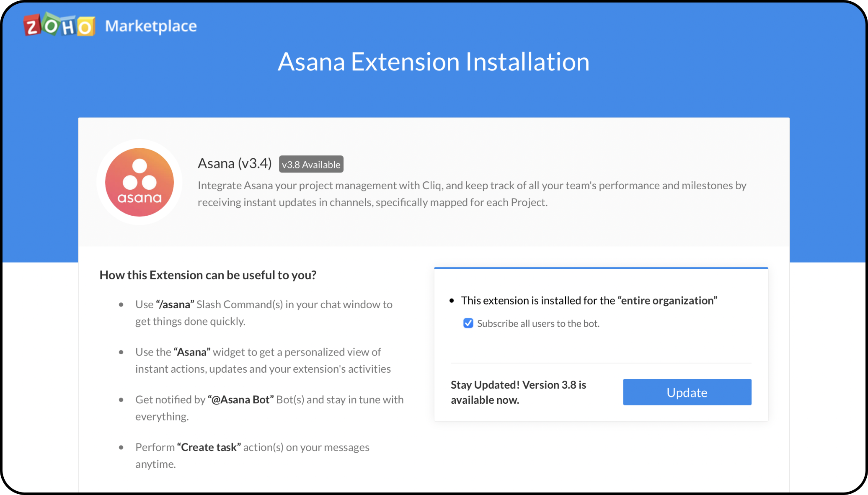Uncheck Subscribe all users to the bot

(468, 323)
